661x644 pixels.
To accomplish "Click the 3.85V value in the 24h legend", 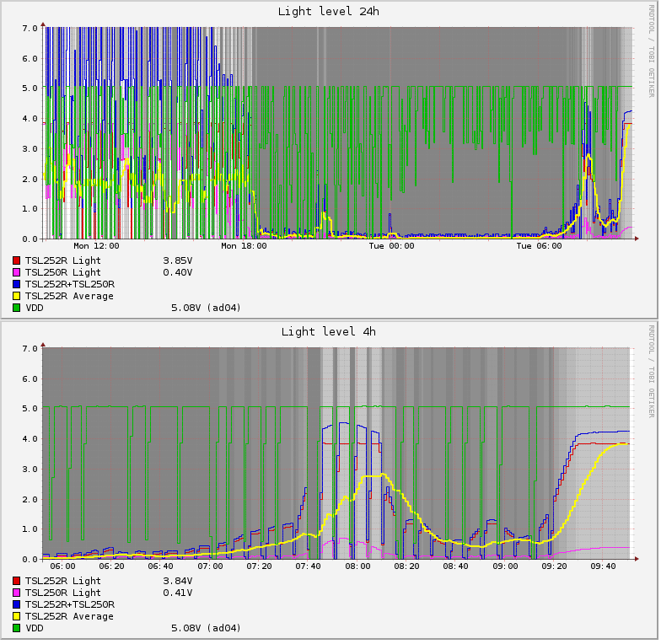I will [177, 261].
